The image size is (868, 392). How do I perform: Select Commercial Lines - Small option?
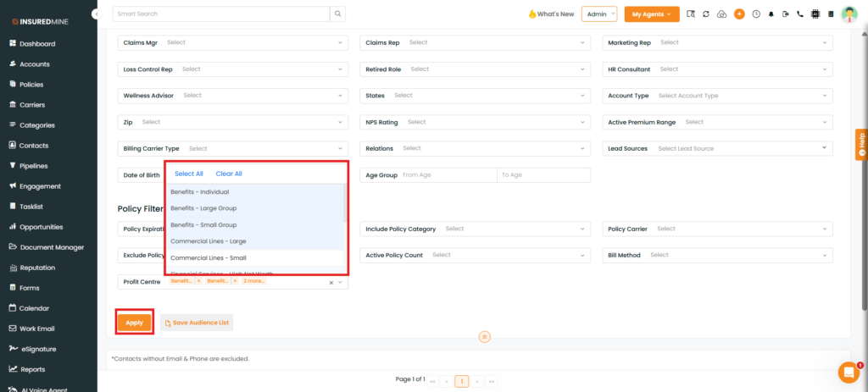coord(209,257)
